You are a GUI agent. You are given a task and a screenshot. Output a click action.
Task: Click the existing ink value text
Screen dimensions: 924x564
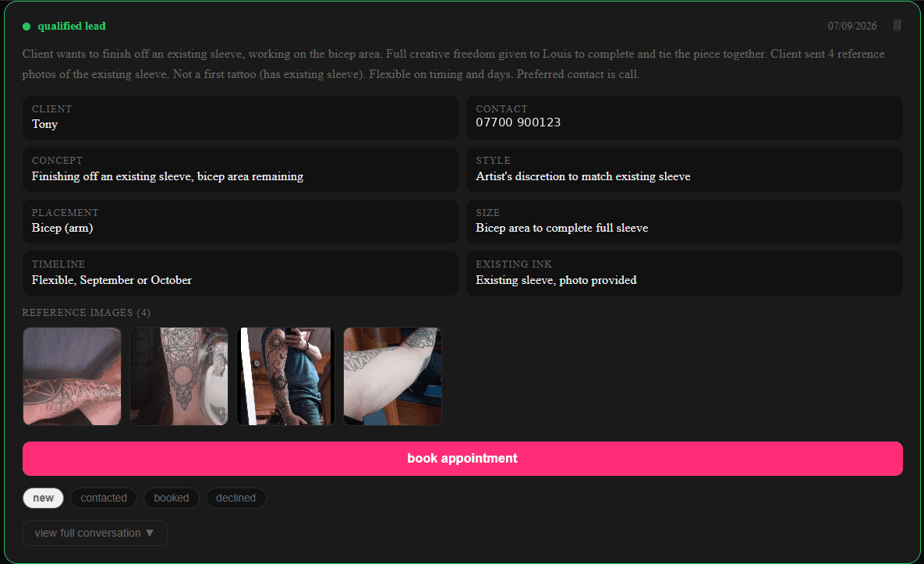(x=556, y=280)
